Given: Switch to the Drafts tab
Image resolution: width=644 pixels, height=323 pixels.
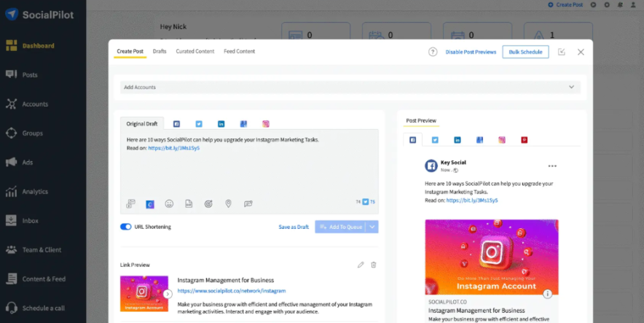Looking at the screenshot, I should coord(160,51).
